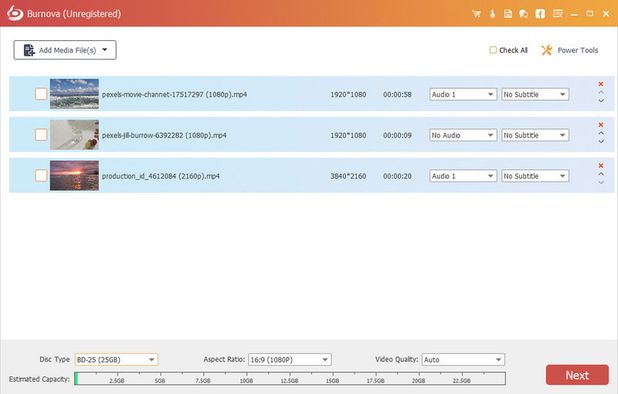Open Add Media File(s) dropdown arrow
The image size is (618, 394).
(105, 50)
